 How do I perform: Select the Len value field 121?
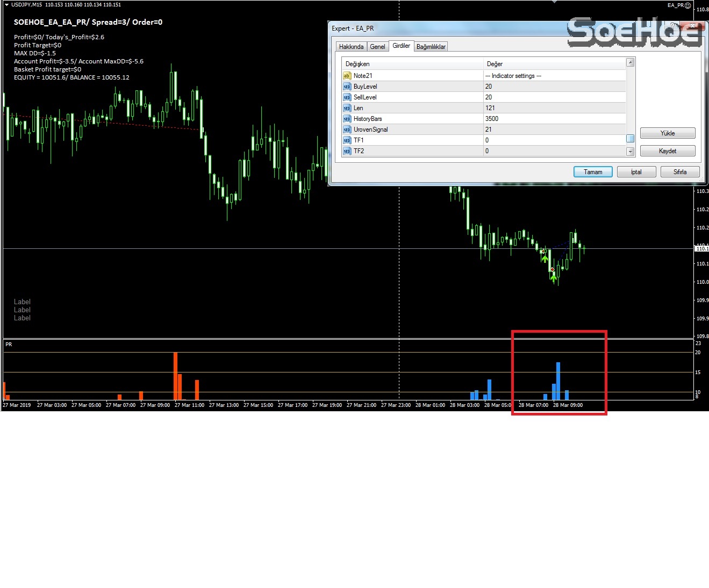point(554,108)
